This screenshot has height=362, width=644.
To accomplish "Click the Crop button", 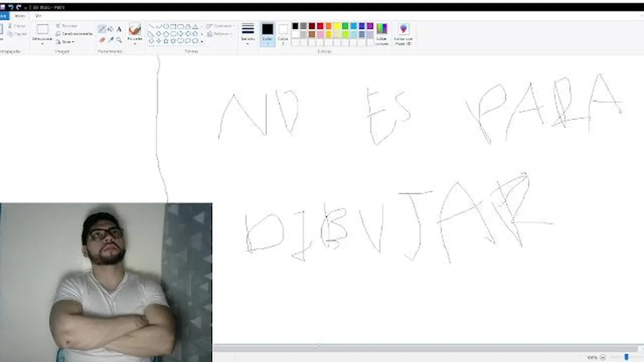I will [x=67, y=26].
